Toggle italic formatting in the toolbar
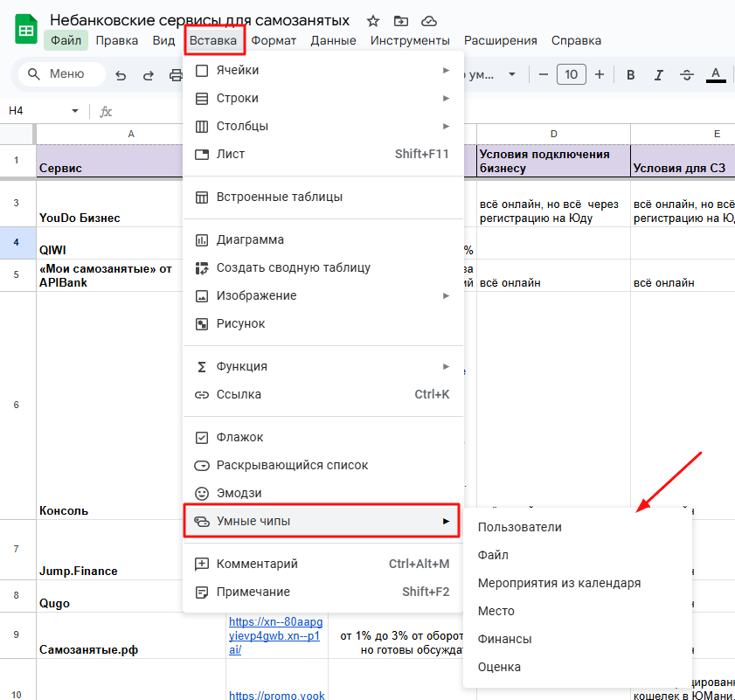735x700 pixels. click(658, 75)
